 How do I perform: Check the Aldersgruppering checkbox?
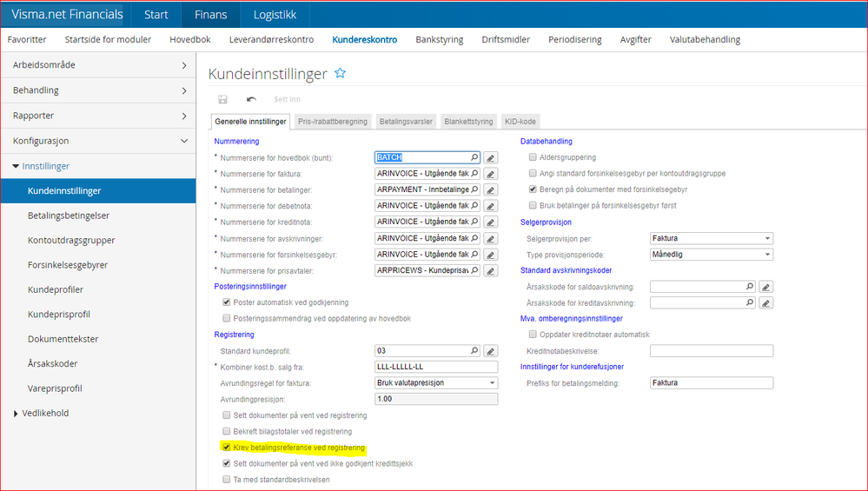point(533,157)
